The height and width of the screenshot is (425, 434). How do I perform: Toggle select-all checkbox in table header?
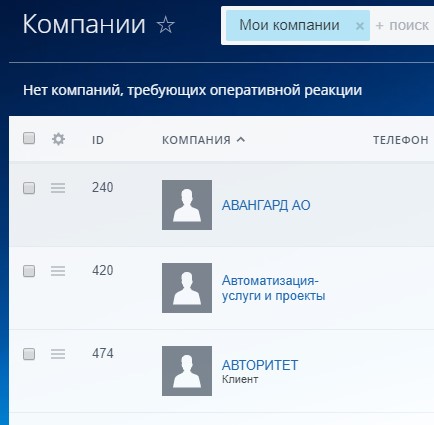coord(29,138)
